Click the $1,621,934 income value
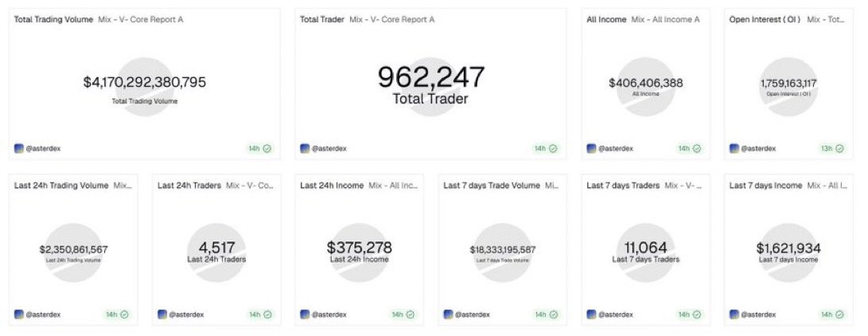 click(x=788, y=248)
